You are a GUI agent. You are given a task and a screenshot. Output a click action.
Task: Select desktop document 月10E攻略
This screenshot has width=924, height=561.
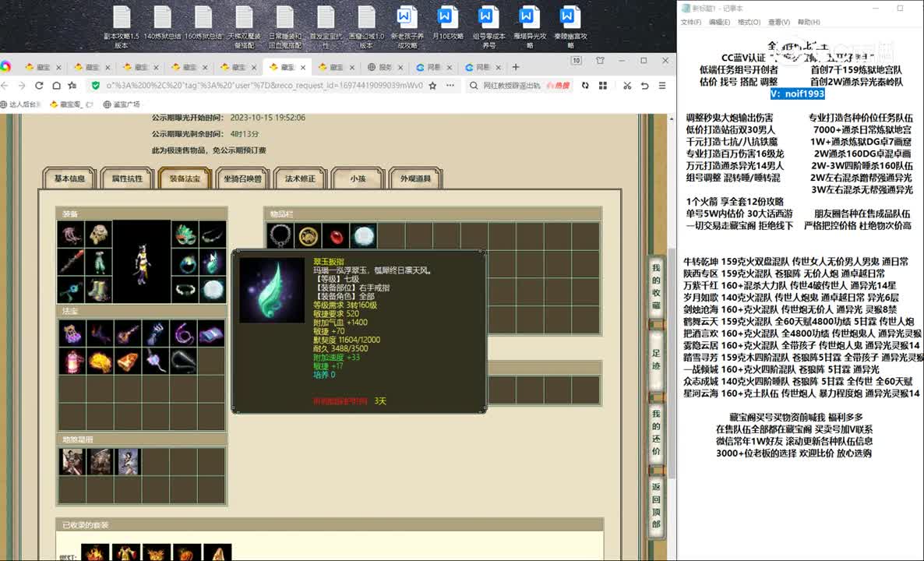click(447, 24)
